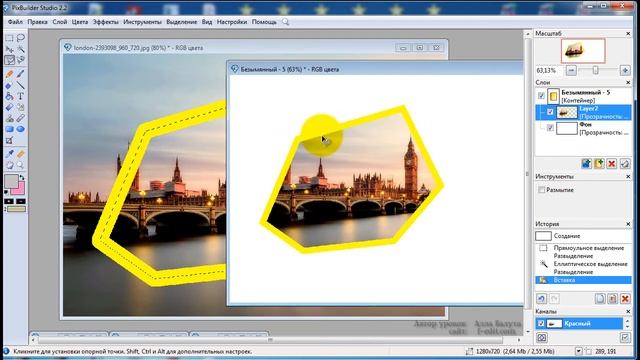Select the Ellipse shape tool
The height and width of the screenshot is (360, 640).
pyautogui.click(x=20, y=129)
